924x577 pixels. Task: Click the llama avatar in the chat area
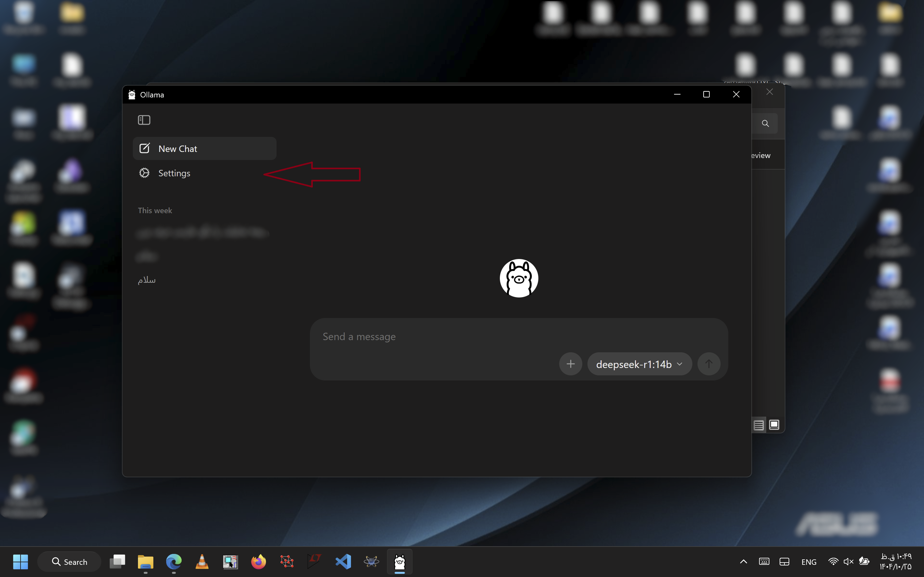click(518, 278)
